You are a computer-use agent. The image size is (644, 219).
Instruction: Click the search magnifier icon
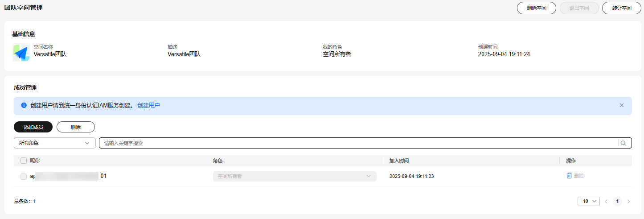tap(623, 143)
